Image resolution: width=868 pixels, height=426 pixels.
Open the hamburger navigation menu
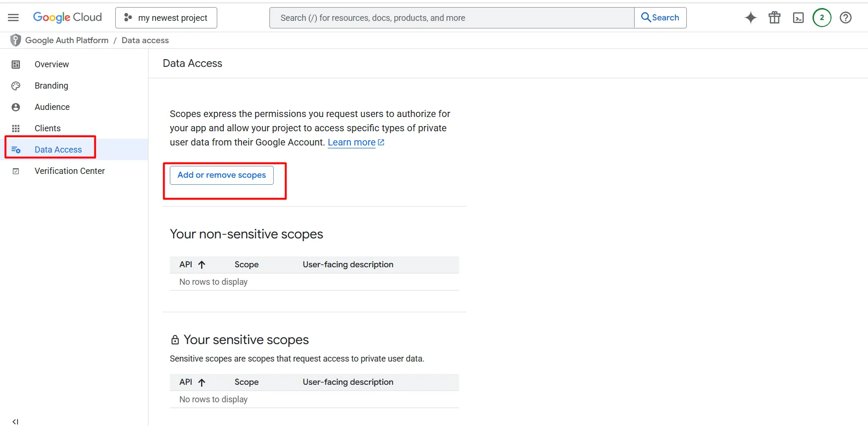13,18
